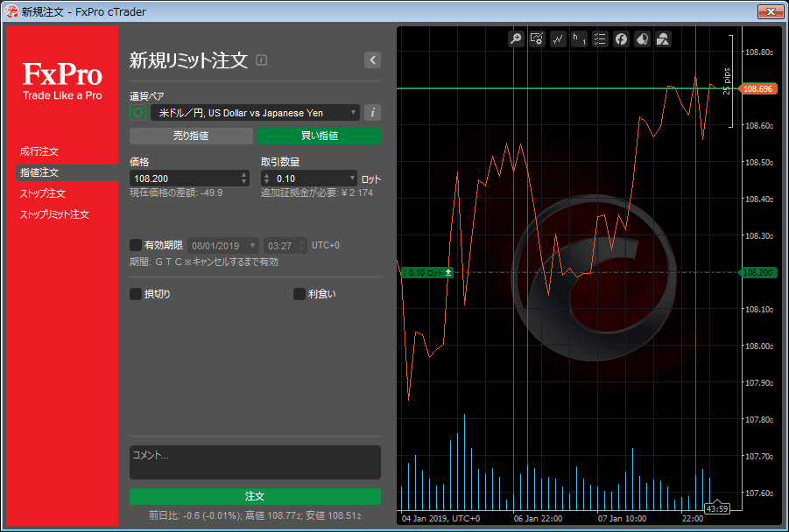The height and width of the screenshot is (532, 789).
Task: Click the price stepper arrows
Action: click(244, 178)
